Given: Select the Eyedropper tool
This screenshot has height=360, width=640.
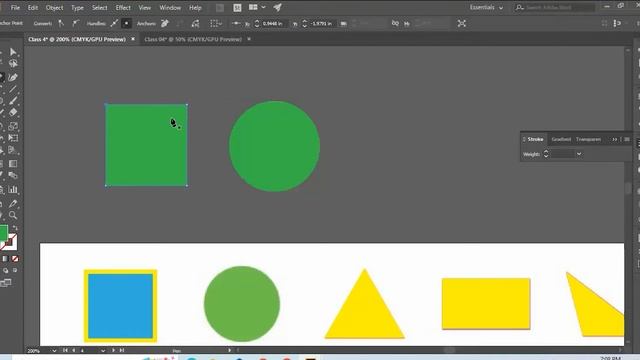Looking at the screenshot, I should [13, 203].
